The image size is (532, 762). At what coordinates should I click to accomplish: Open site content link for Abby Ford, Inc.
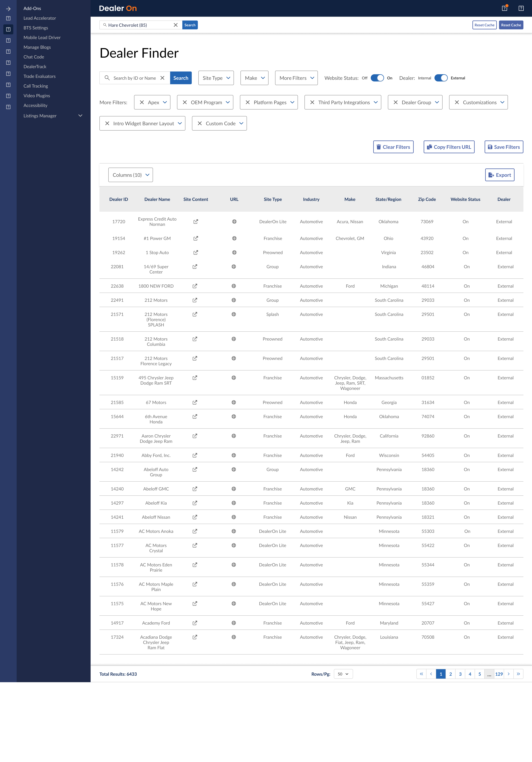pyautogui.click(x=195, y=455)
